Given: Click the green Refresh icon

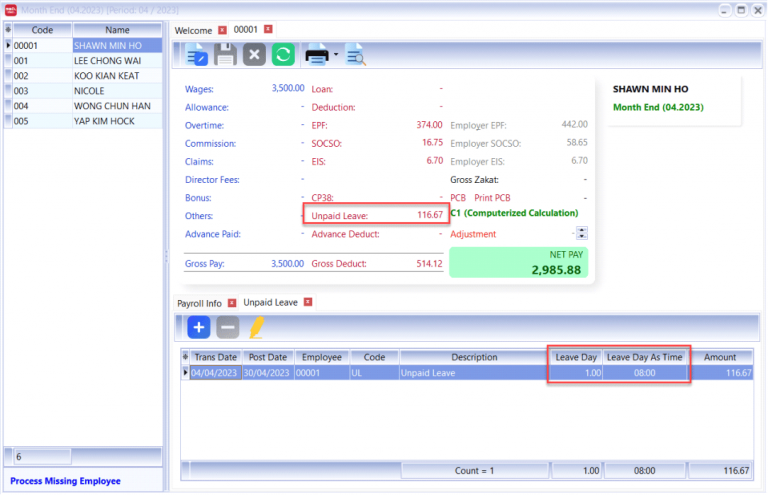Looking at the screenshot, I should click(283, 55).
